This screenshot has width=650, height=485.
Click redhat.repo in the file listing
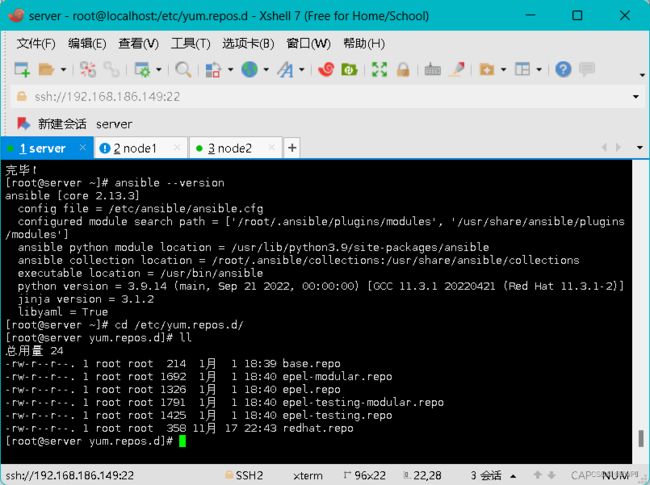[x=318, y=428]
